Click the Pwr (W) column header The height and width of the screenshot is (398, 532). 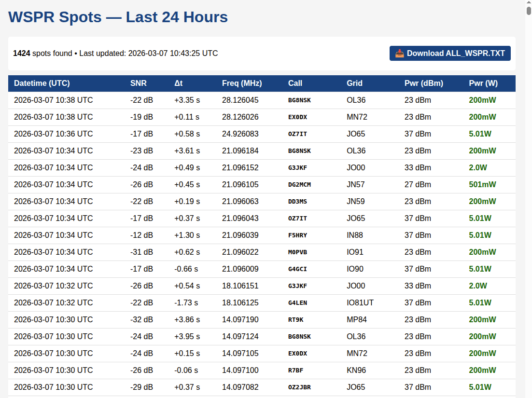[x=483, y=83]
